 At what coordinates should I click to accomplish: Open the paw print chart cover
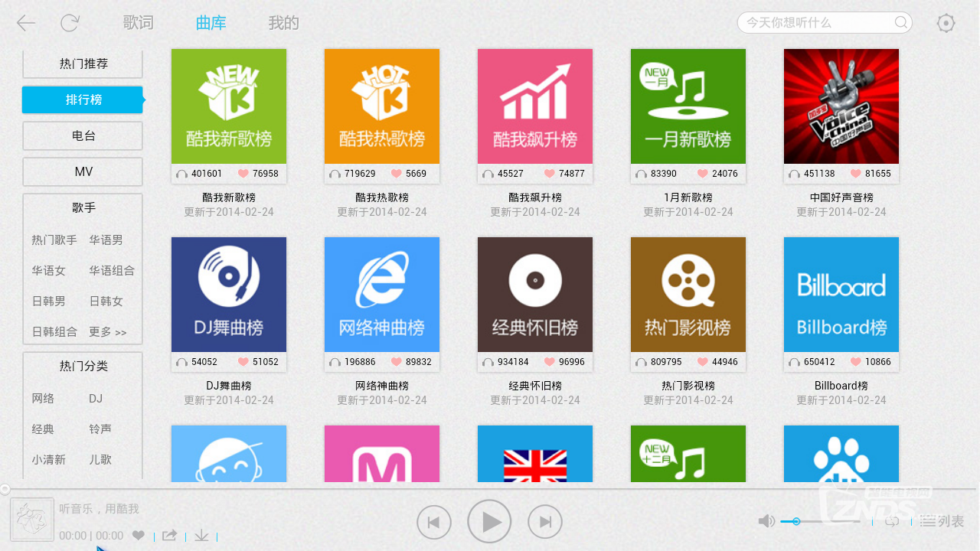[x=841, y=454]
